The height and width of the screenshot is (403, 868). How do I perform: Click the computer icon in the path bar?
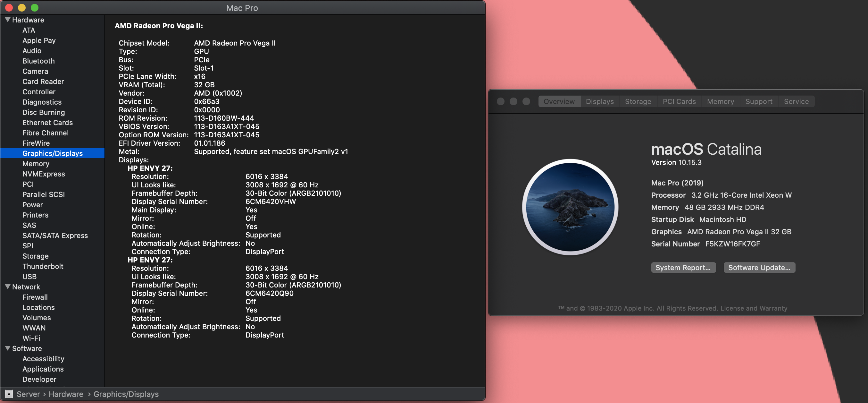pos(9,394)
